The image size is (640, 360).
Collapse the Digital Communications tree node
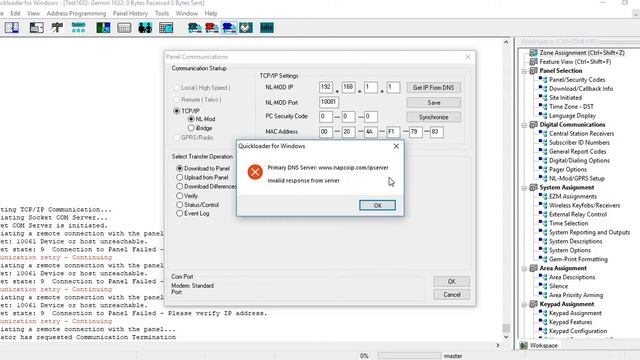524,125
